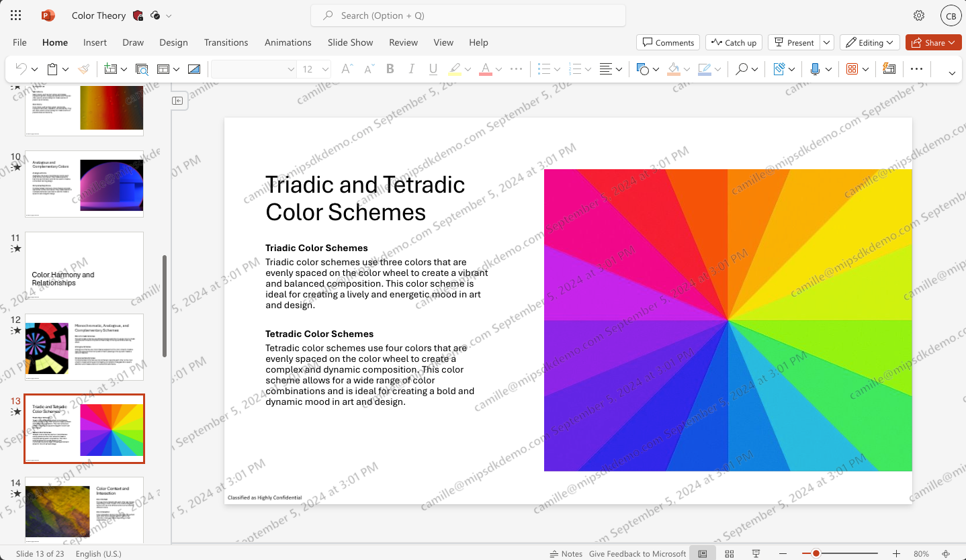Open Comments from the top bar
The height and width of the screenshot is (560, 966).
(x=668, y=42)
